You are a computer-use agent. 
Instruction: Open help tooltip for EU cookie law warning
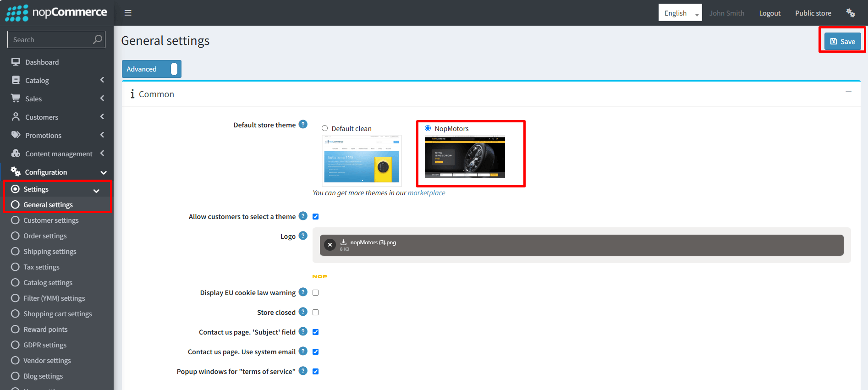click(x=303, y=292)
